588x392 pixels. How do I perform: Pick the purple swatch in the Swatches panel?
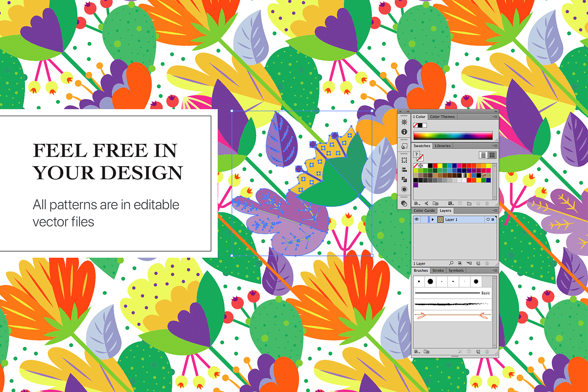(x=416, y=185)
